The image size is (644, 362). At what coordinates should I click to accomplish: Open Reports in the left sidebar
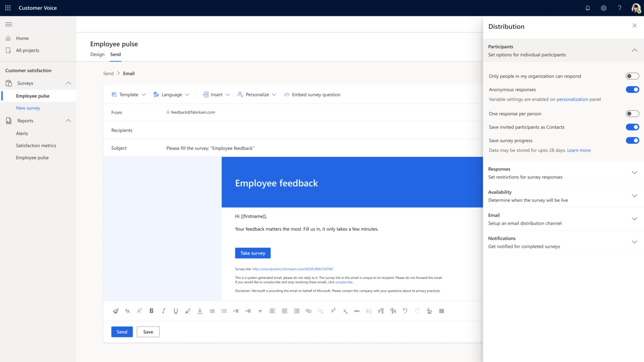[25, 121]
